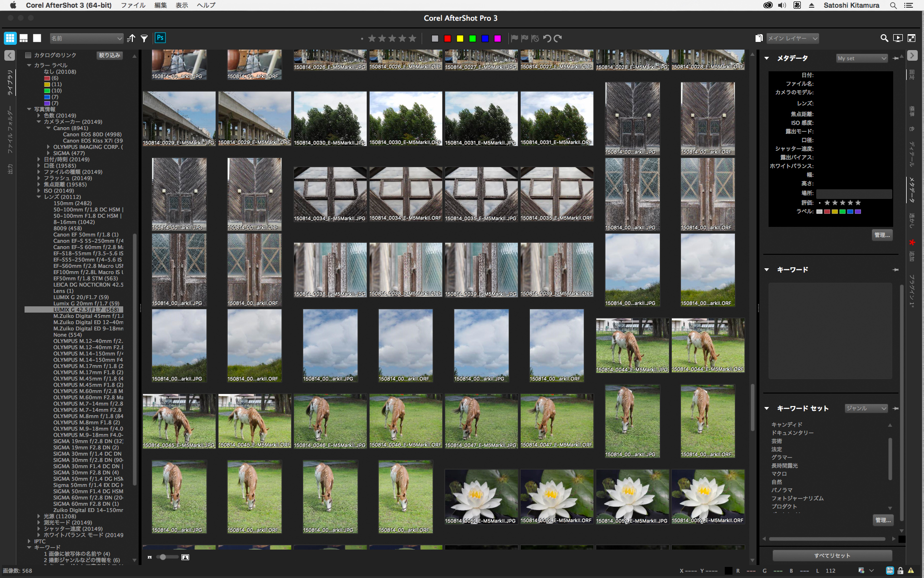
Task: Open the 名前 sort dropdown
Action: click(87, 39)
